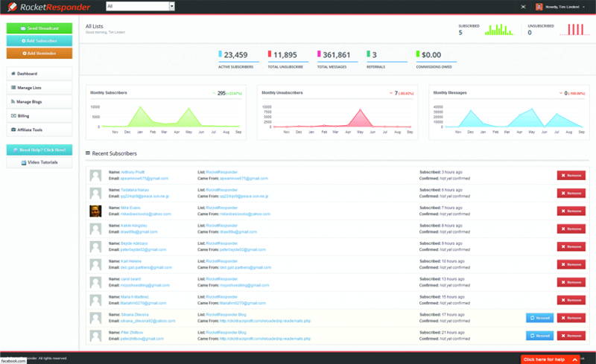
Task: Click the Send Broadcast button
Action: pos(39,28)
